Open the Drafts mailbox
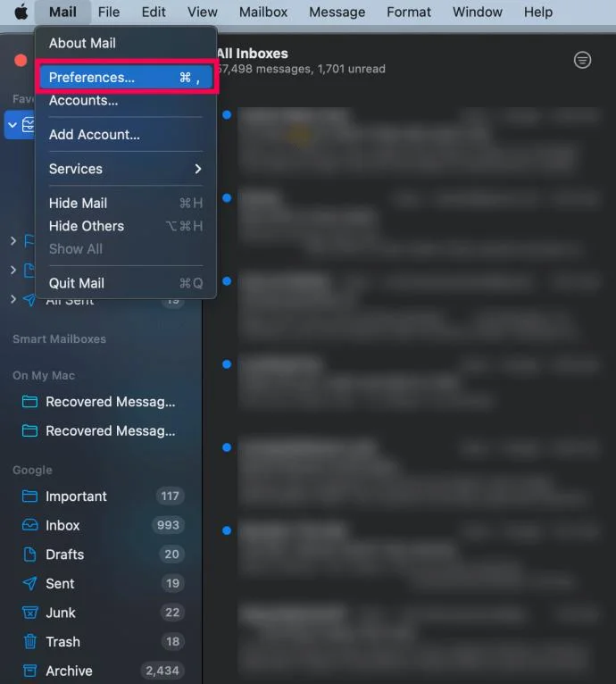 click(101, 555)
